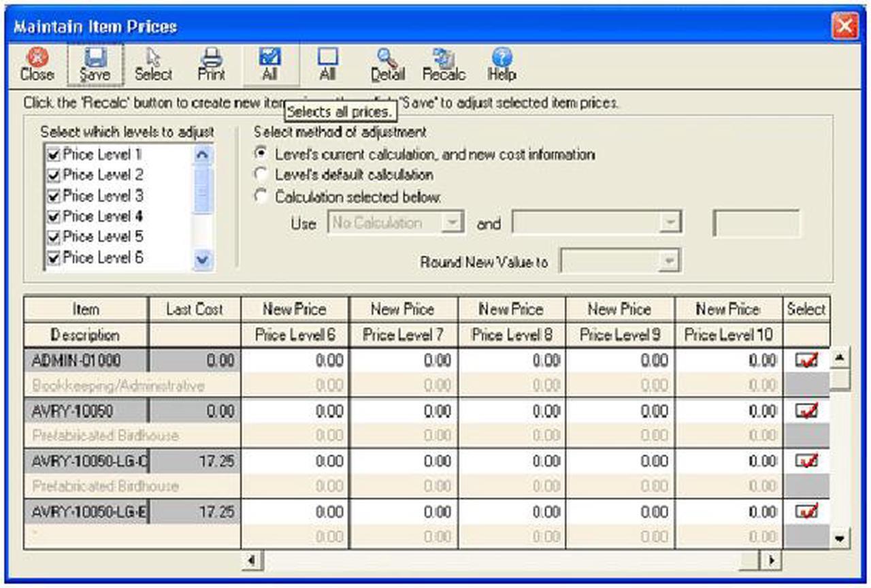Click the Close toolbar icon
871x588 pixels.
coord(37,65)
